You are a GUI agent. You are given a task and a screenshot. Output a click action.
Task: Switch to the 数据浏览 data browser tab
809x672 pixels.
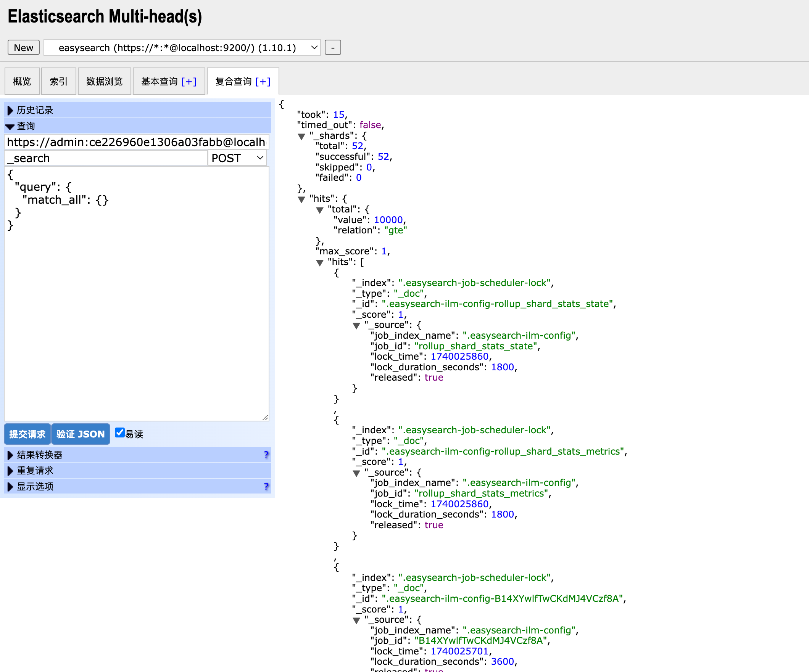click(105, 81)
